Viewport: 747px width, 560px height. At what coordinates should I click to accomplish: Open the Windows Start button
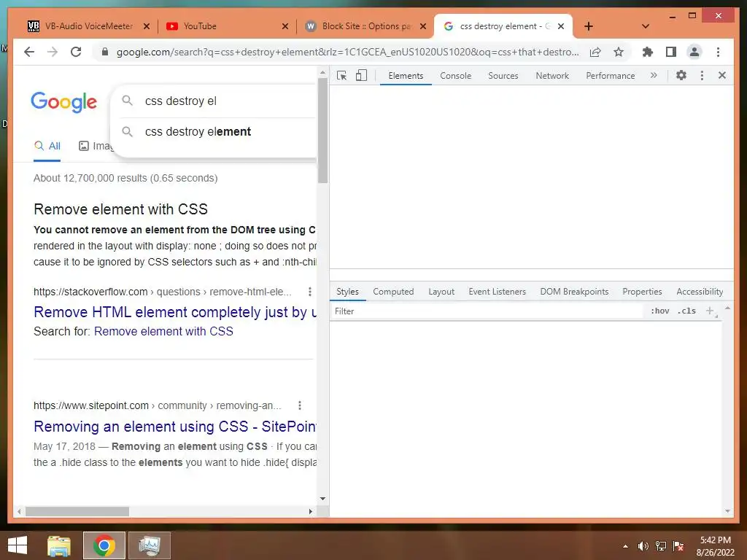(x=18, y=545)
